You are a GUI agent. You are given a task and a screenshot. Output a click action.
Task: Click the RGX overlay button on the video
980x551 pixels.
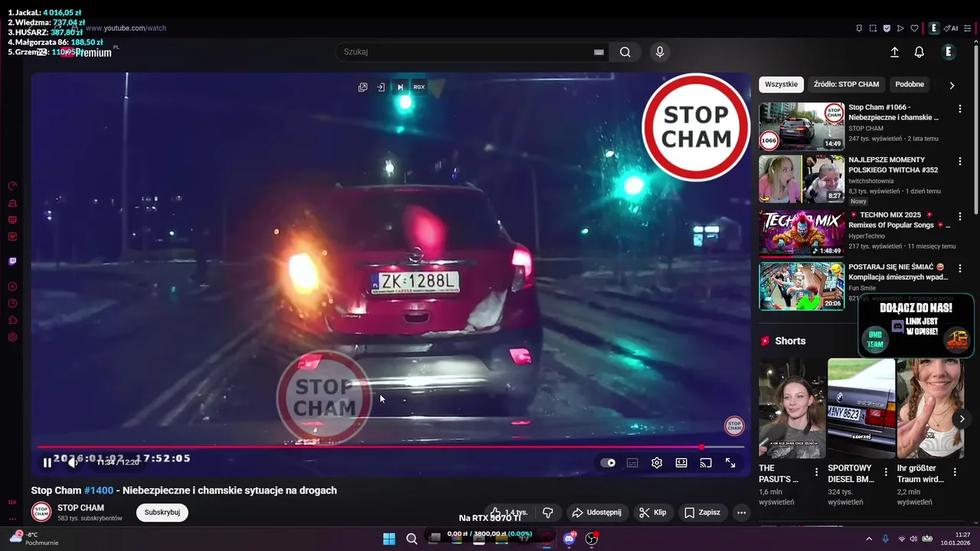419,87
